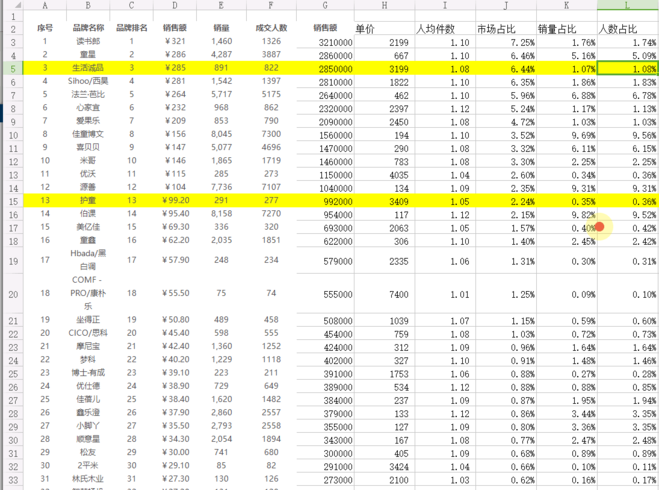Select cell 2平米
This screenshot has width=659, height=490.
88,466
